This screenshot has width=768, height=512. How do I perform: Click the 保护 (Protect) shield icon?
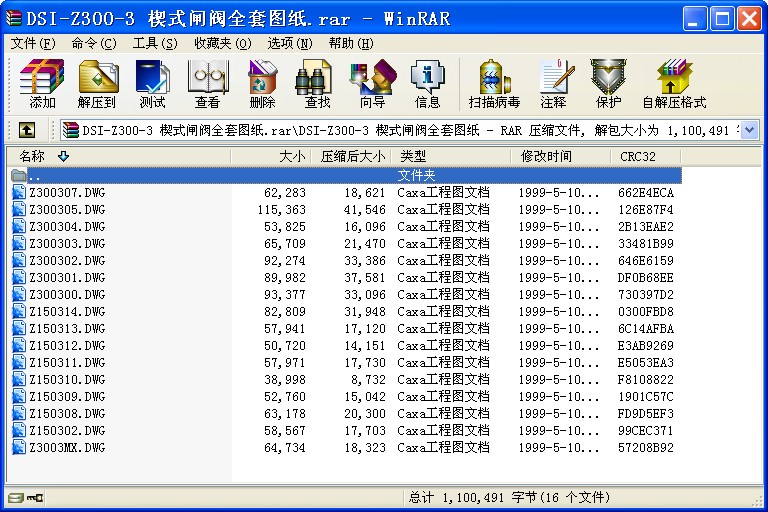coord(608,83)
